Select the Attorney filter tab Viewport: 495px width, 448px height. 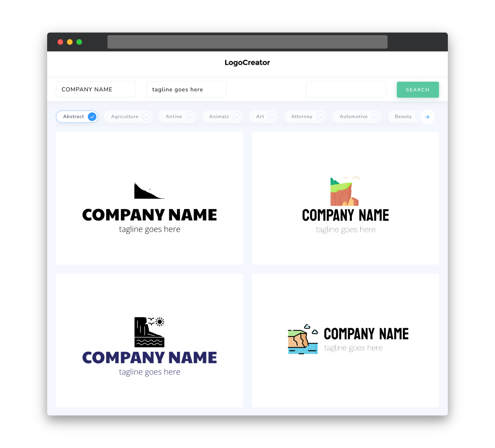pyautogui.click(x=306, y=117)
